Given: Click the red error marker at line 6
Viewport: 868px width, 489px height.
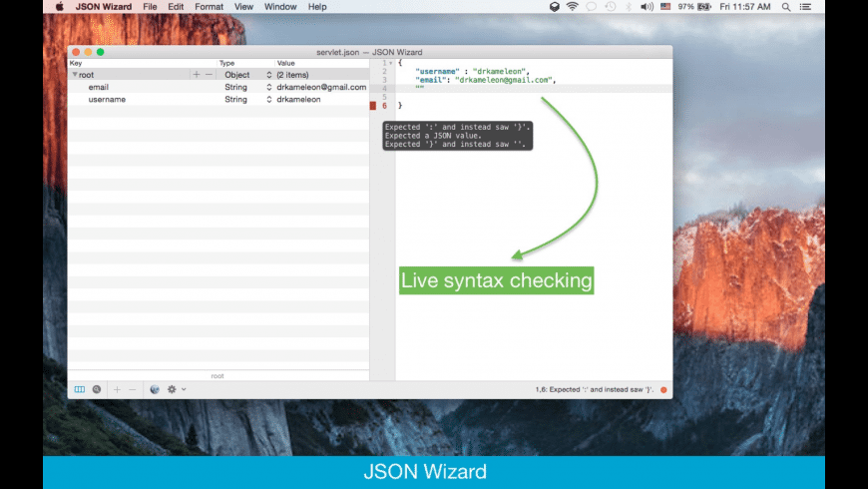Looking at the screenshot, I should (373, 105).
